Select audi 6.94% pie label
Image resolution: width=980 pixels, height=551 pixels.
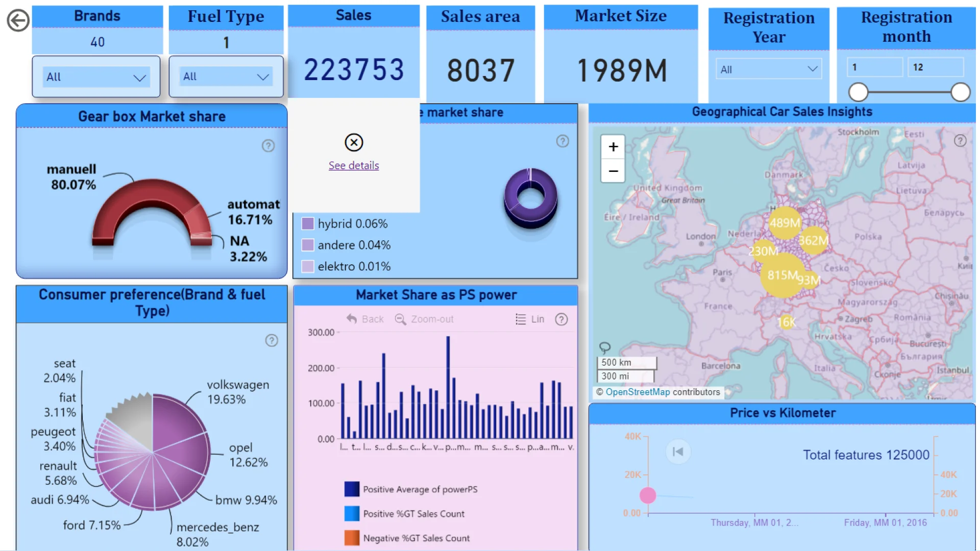(60, 499)
